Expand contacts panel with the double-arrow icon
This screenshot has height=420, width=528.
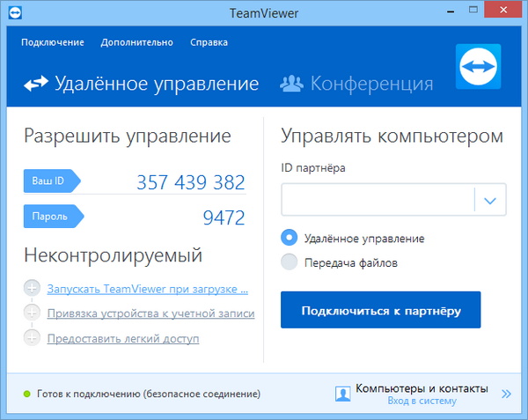tap(506, 394)
